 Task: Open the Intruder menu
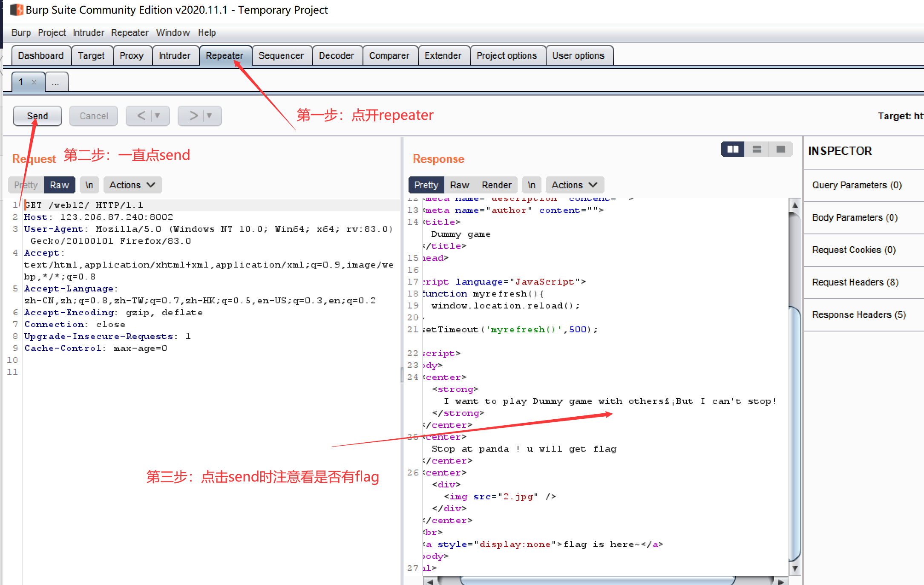click(x=88, y=33)
